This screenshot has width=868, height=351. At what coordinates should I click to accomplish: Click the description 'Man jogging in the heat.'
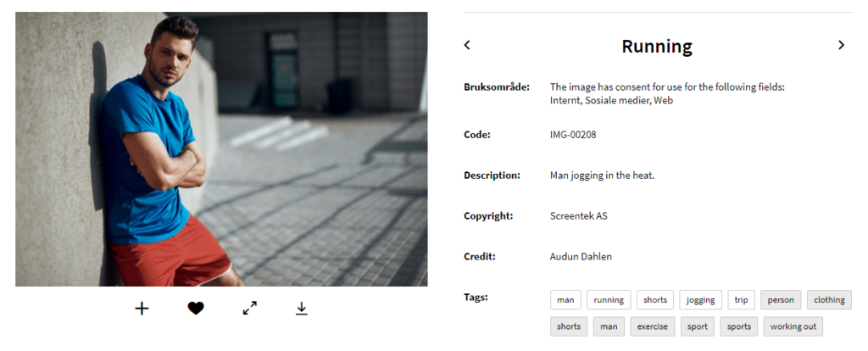603,175
